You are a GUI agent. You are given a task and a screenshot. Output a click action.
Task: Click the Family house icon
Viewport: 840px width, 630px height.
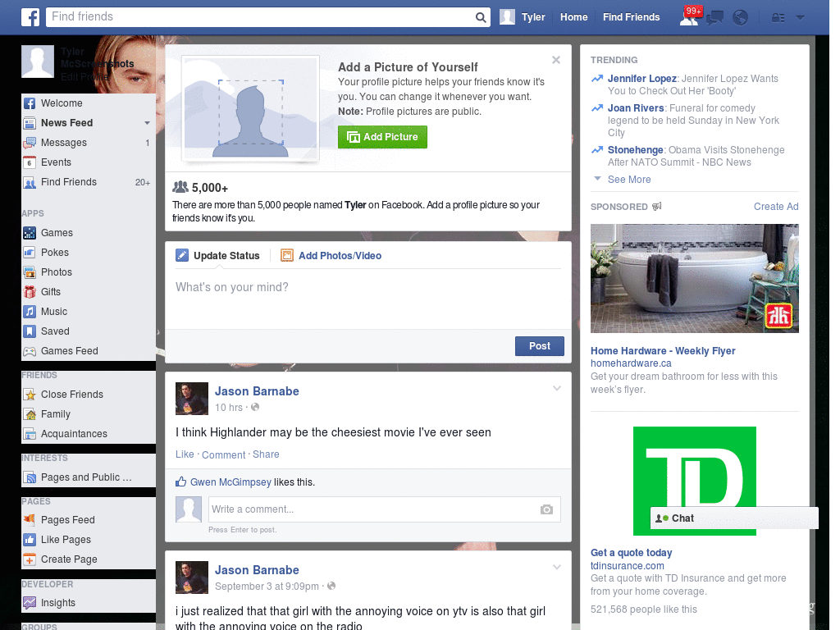tap(30, 414)
